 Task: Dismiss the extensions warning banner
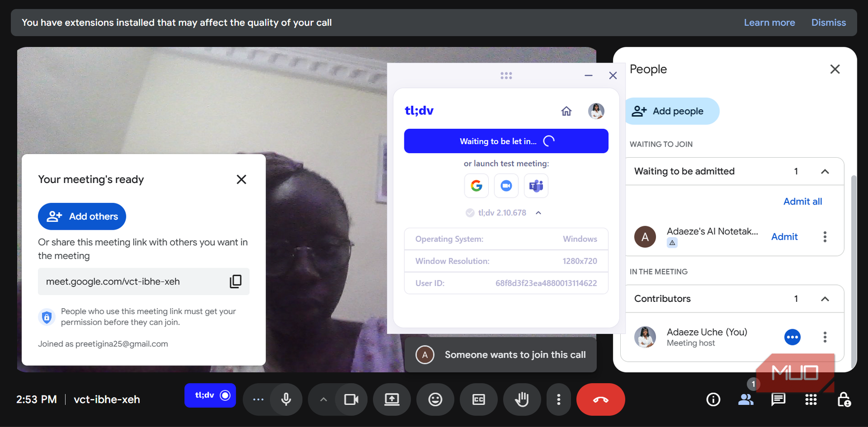[829, 23]
